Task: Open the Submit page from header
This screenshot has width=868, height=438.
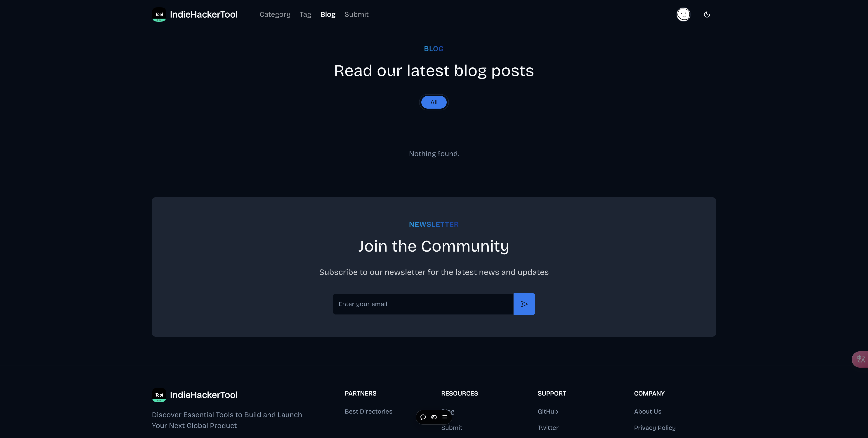Action: (356, 14)
